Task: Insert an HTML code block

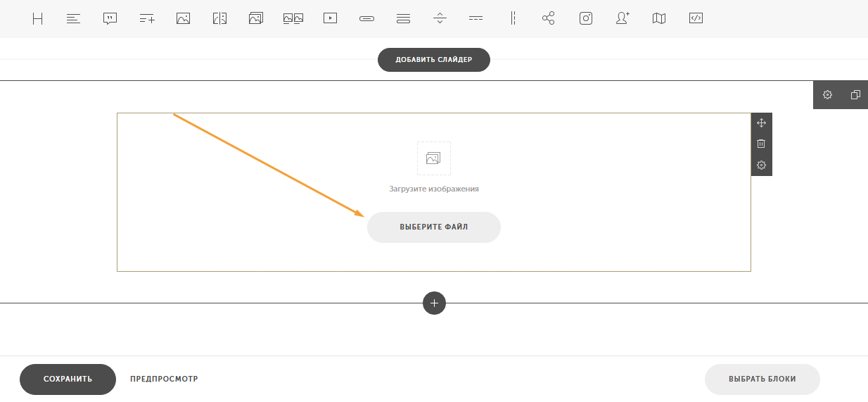Action: 696,19
